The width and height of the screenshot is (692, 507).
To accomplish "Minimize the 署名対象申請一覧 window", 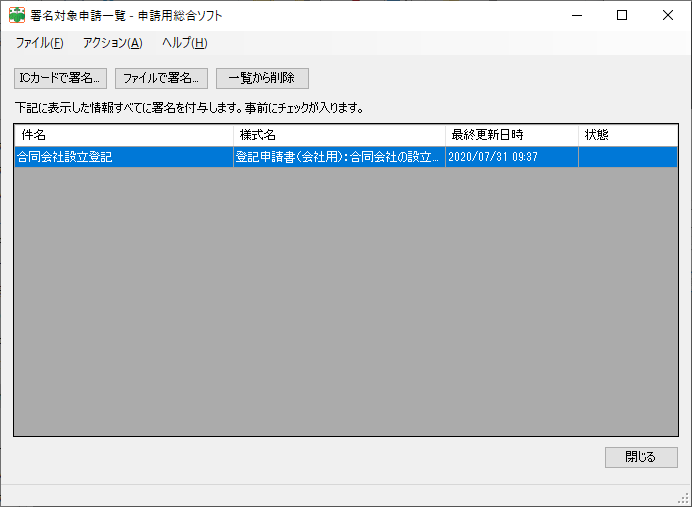I will pos(577,15).
